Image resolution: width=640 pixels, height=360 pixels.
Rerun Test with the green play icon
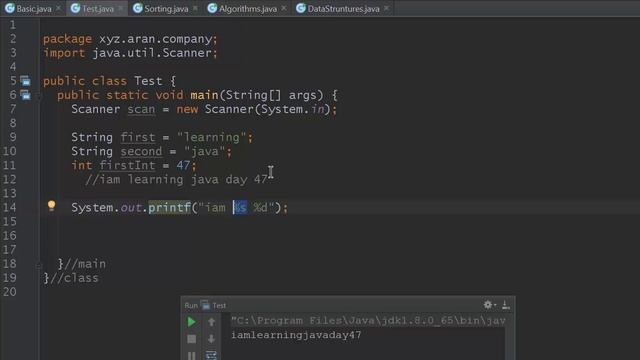click(x=191, y=322)
